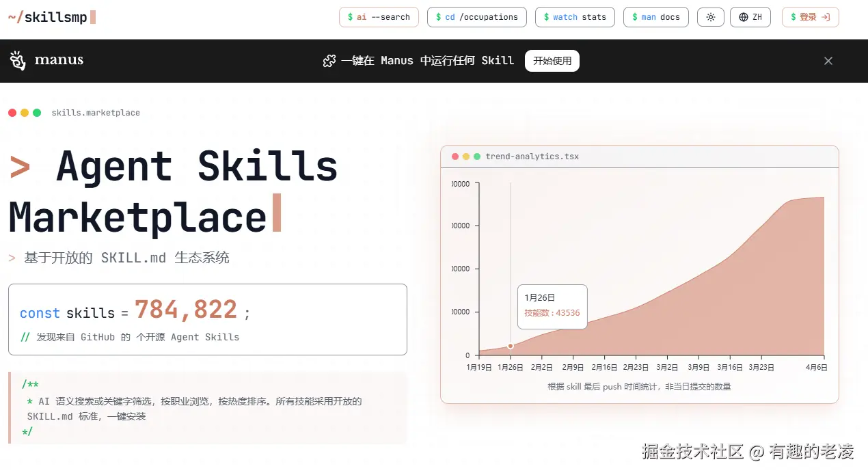Click the chart footnote about push time

[x=639, y=387]
